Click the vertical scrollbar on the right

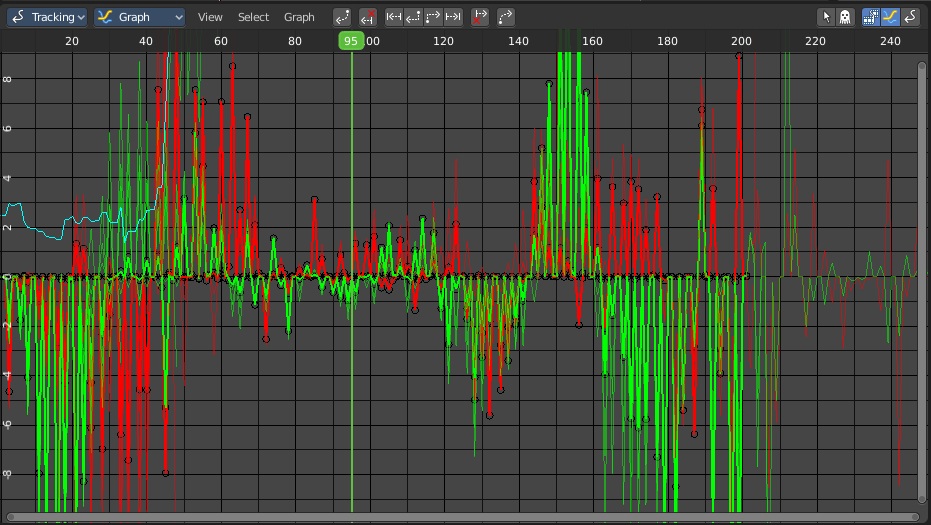tap(922, 282)
